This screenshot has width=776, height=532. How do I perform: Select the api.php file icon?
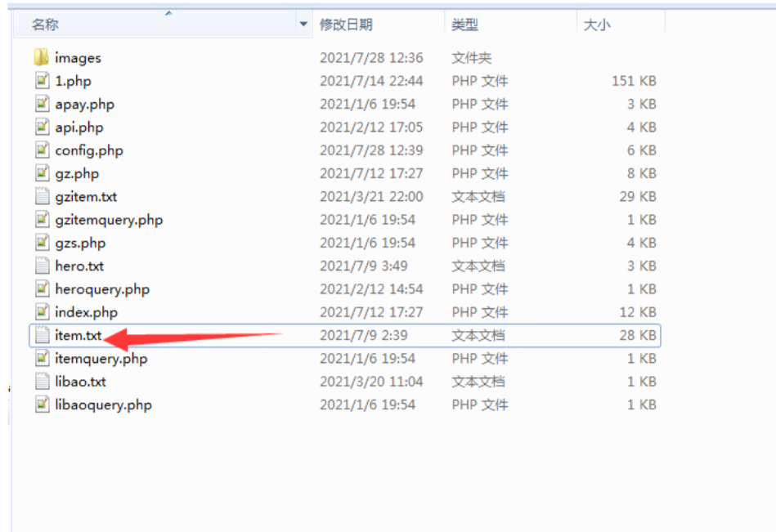click(42, 127)
